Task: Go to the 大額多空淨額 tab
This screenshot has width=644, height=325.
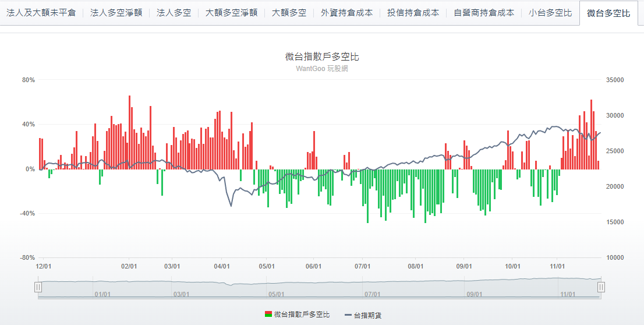Action: tap(231, 13)
